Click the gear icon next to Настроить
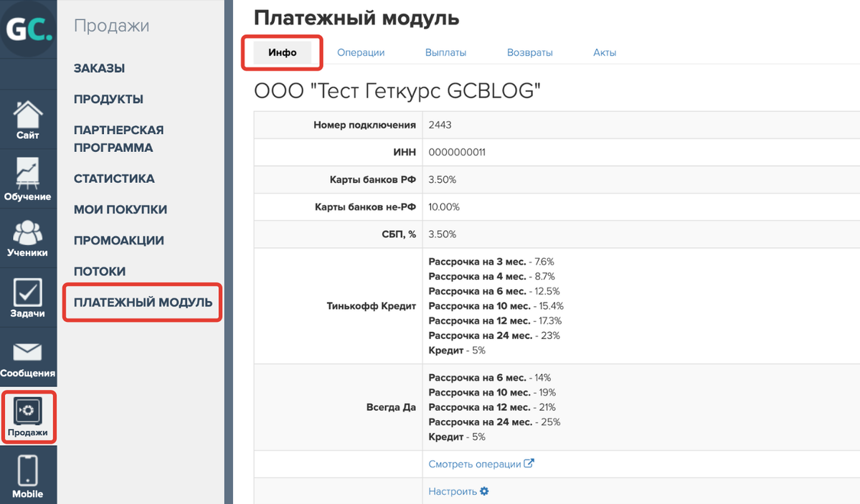 (484, 491)
